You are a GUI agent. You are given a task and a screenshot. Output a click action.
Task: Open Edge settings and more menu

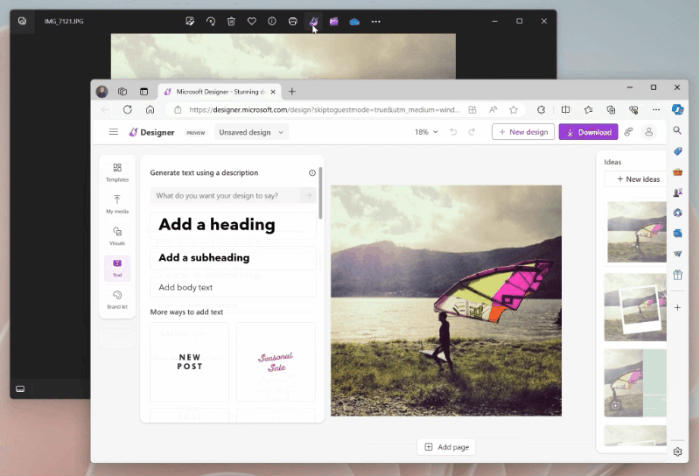pyautogui.click(x=656, y=110)
